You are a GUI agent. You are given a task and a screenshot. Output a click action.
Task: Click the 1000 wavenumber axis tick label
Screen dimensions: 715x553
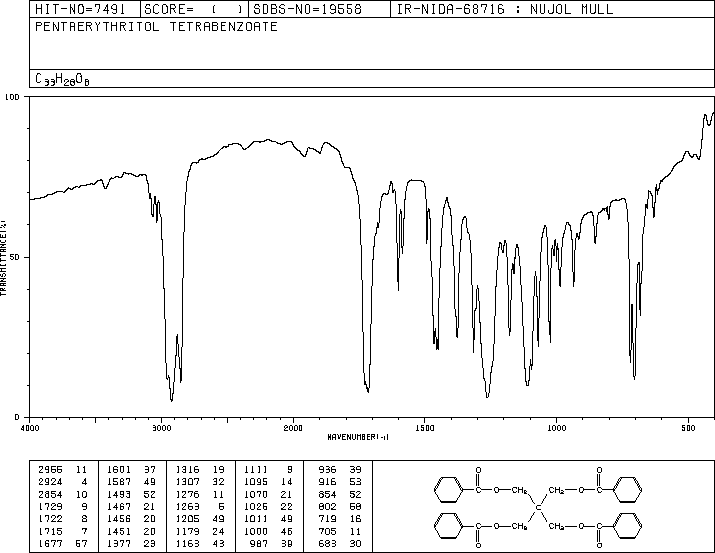click(x=556, y=428)
